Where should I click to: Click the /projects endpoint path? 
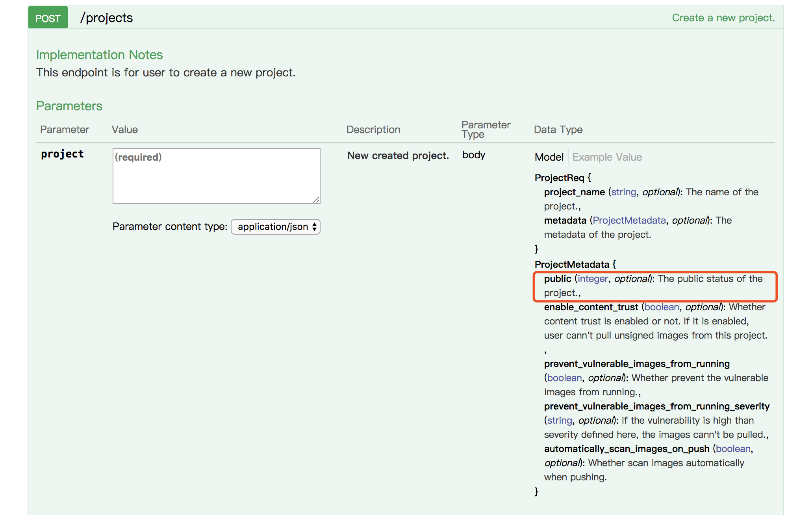[x=106, y=18]
